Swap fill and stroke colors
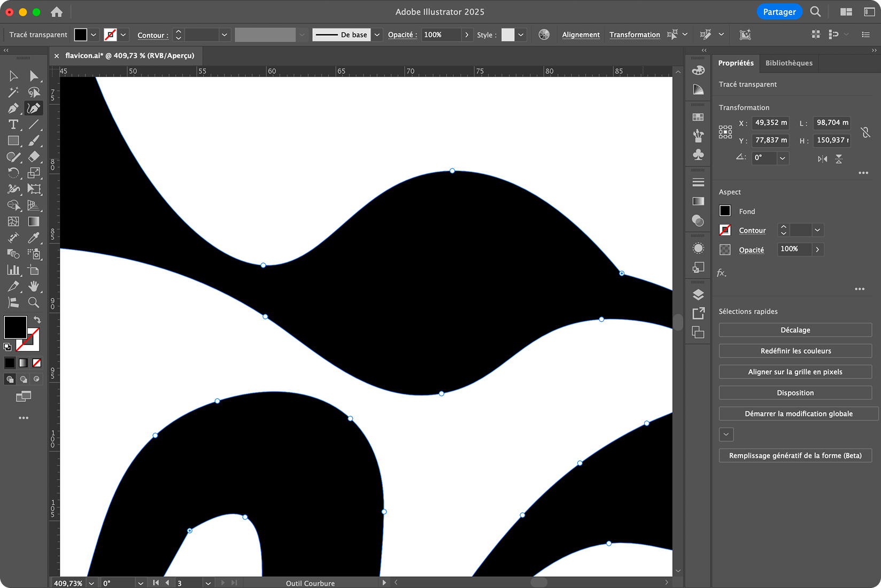881x588 pixels. (x=37, y=320)
